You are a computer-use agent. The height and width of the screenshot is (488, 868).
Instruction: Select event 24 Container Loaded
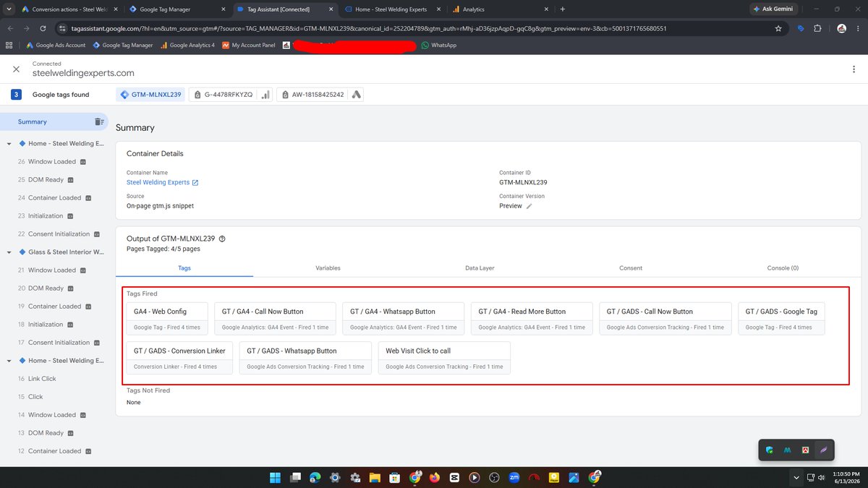coord(55,198)
